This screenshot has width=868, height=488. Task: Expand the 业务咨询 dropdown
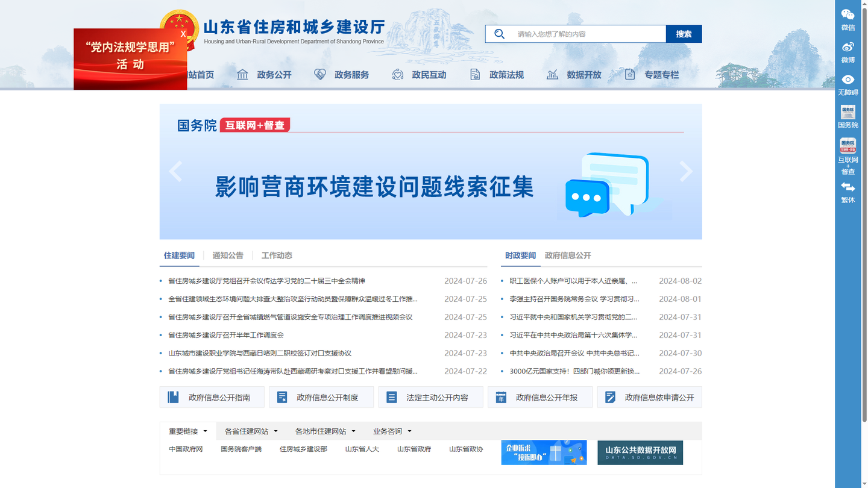pos(392,431)
